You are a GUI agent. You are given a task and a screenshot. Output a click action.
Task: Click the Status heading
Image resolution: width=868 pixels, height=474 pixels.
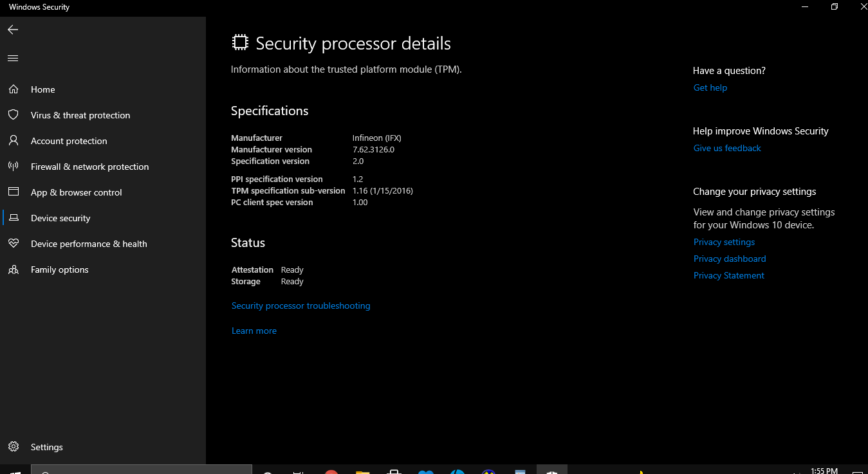(x=248, y=242)
